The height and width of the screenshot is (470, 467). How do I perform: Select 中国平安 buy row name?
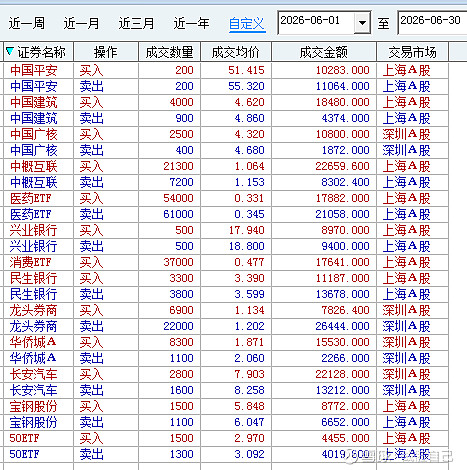(34, 70)
